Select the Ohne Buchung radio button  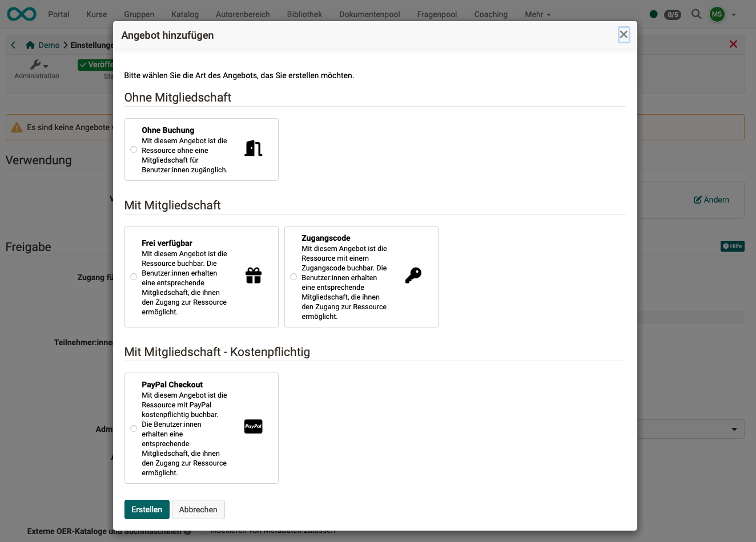134,149
